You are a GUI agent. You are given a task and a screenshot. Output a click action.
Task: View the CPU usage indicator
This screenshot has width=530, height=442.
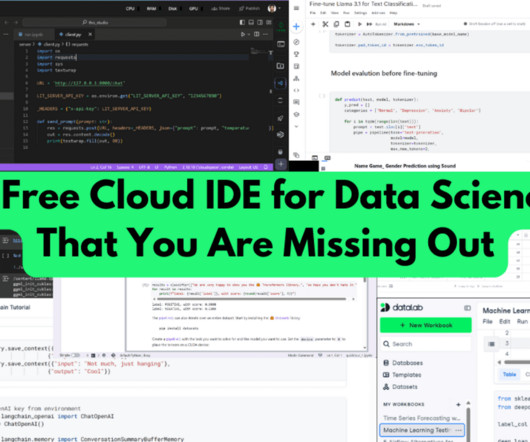coord(130,8)
